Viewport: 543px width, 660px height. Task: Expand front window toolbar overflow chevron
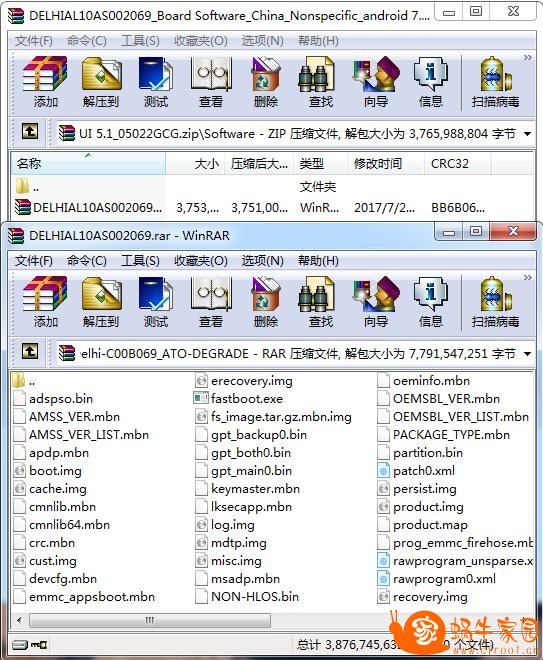tap(528, 278)
